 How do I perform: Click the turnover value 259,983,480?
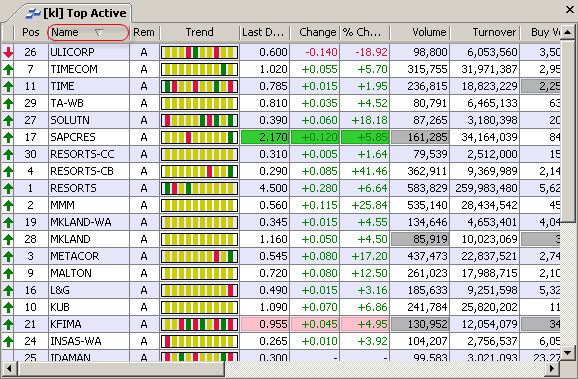486,188
